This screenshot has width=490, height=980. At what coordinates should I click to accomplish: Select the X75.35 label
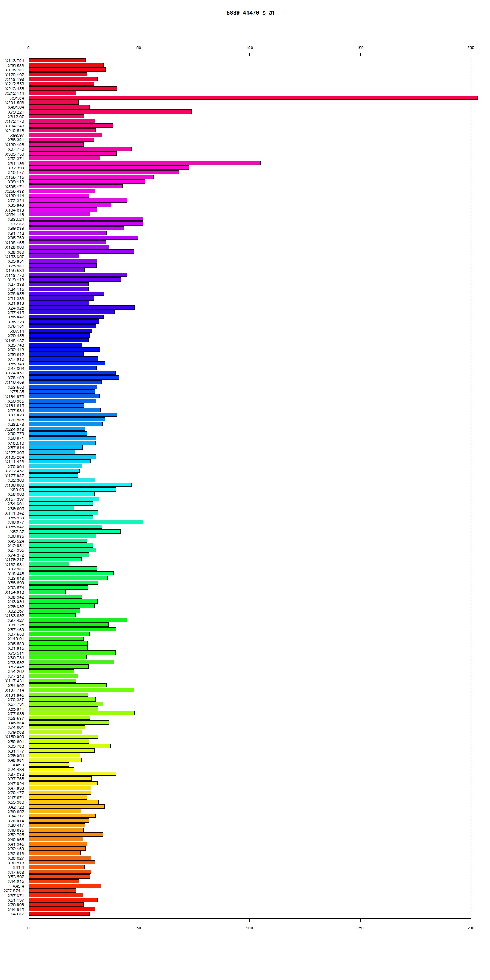pyautogui.click(x=17, y=392)
